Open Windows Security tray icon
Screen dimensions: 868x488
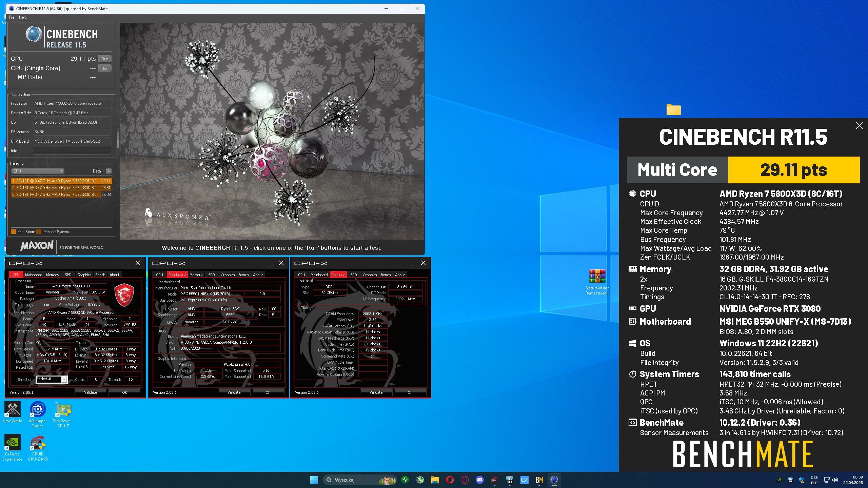click(x=801, y=480)
